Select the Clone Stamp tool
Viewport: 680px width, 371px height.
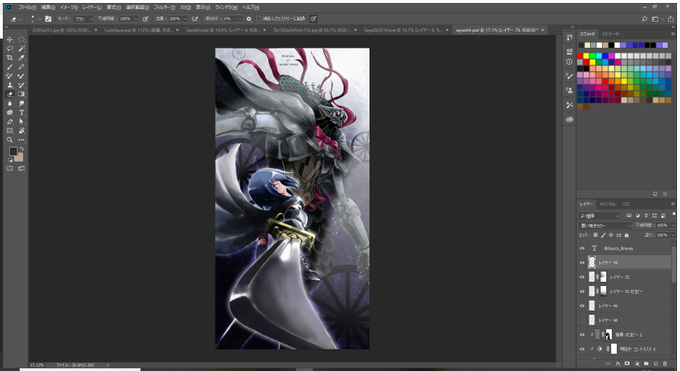tap(10, 85)
